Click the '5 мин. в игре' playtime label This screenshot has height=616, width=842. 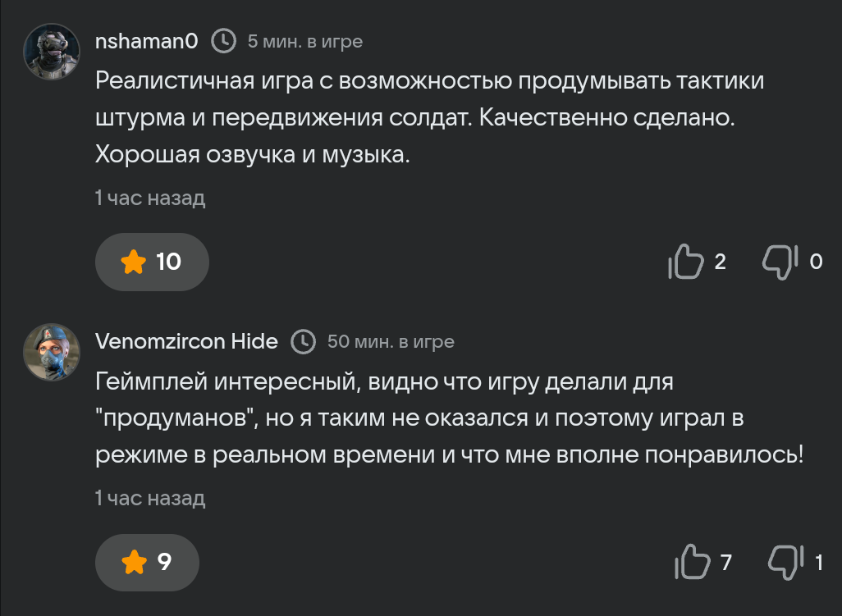[x=304, y=41]
